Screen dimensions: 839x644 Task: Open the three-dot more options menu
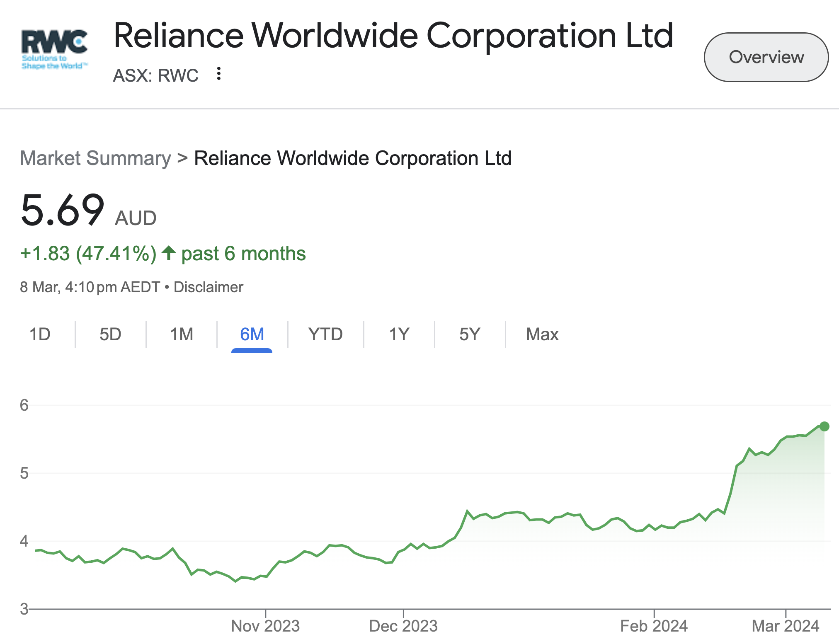tap(219, 74)
